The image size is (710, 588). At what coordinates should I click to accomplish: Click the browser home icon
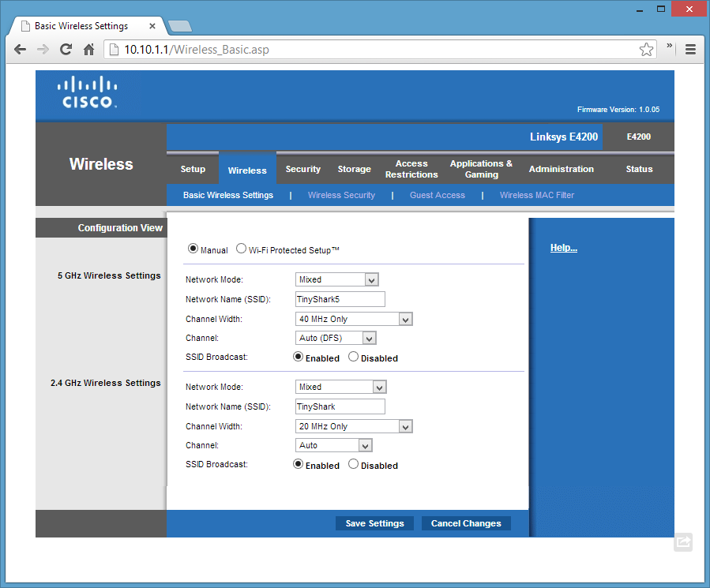(89, 49)
